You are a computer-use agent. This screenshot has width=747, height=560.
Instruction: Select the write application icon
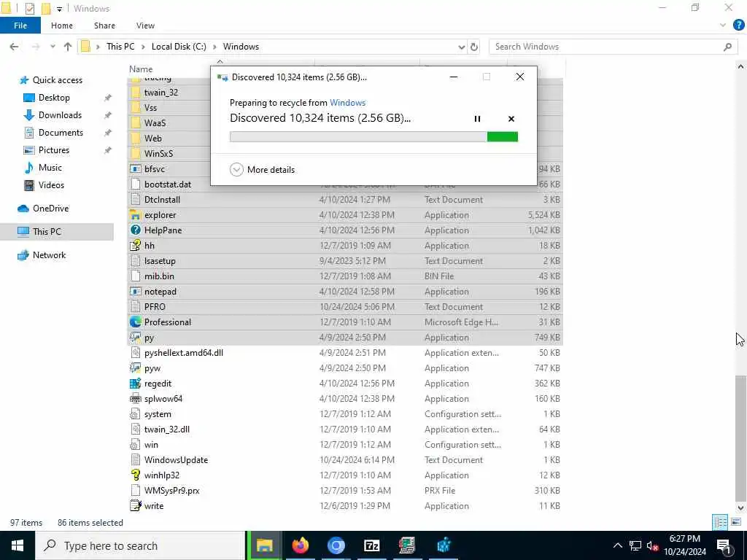[x=136, y=506]
